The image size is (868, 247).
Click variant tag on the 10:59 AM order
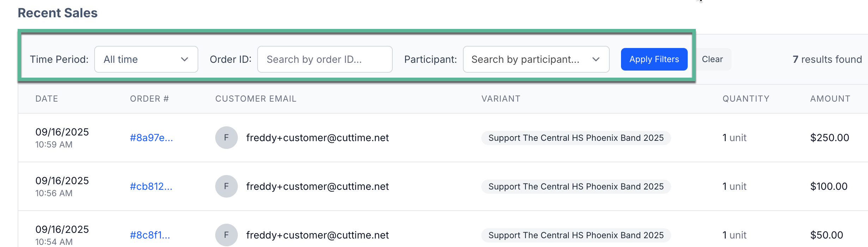tap(576, 138)
